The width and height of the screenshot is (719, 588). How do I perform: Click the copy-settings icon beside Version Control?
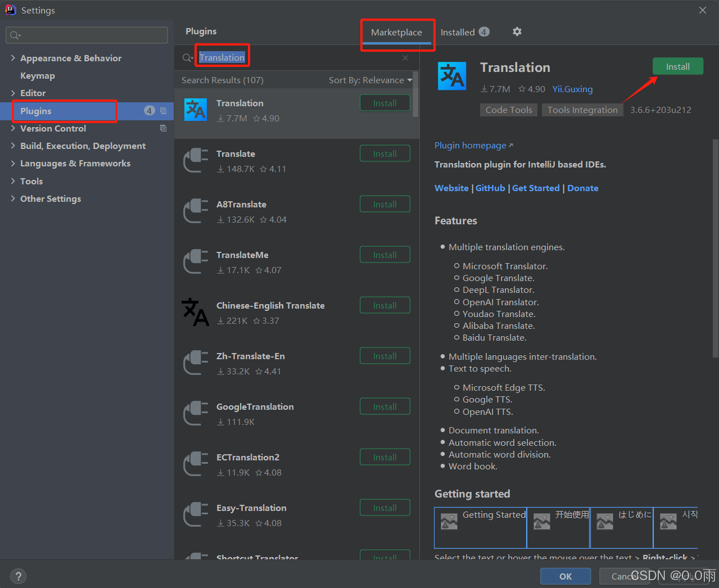(x=164, y=128)
